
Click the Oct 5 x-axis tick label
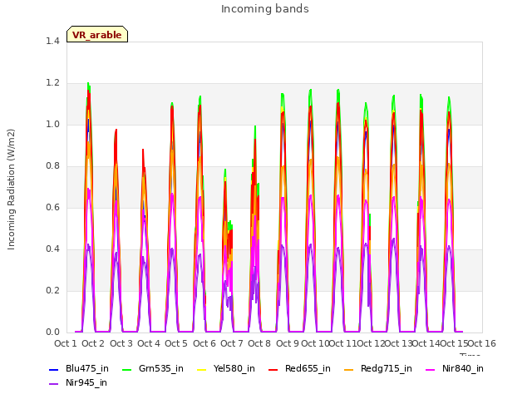[176, 343]
